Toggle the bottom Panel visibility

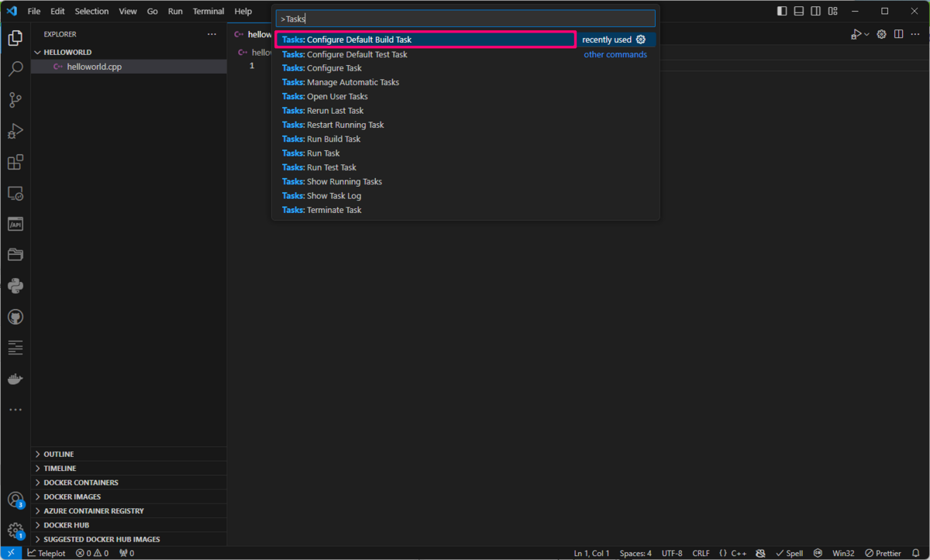[799, 11]
